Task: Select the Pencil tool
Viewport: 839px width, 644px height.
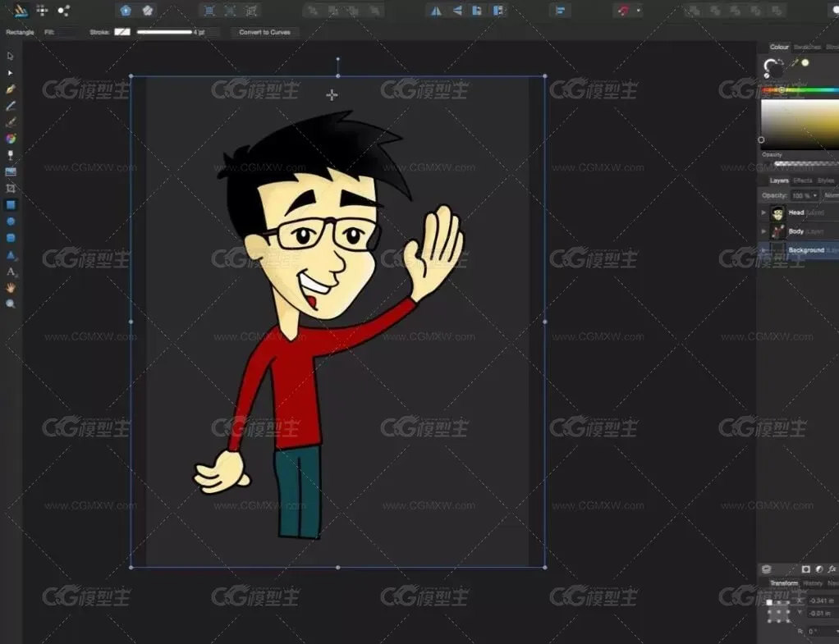Action: 10,106
